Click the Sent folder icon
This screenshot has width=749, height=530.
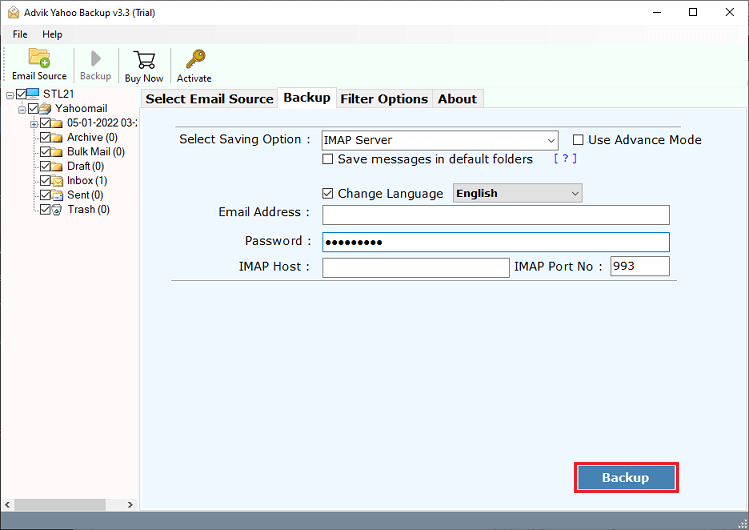coord(57,195)
